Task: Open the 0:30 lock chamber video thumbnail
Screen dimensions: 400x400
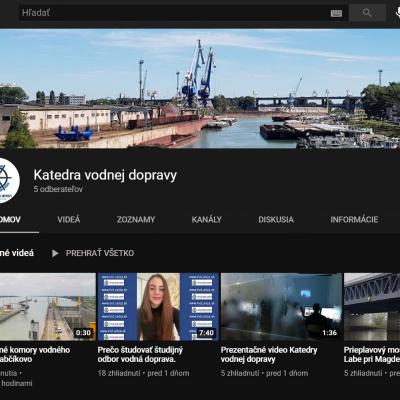Action: coord(48,307)
